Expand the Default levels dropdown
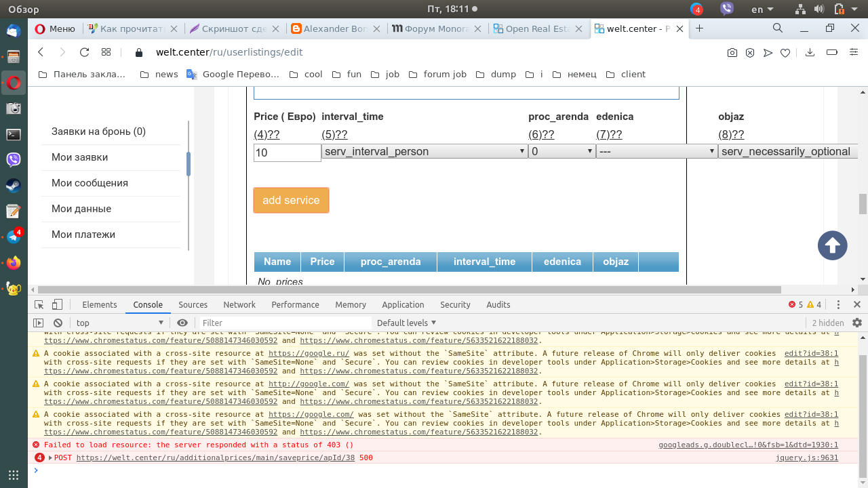 407,323
